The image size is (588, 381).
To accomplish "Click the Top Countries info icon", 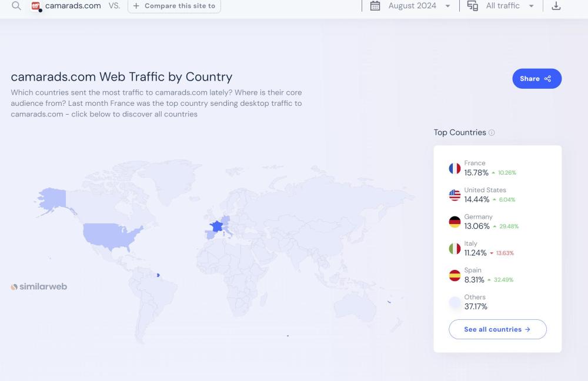I will pos(492,133).
